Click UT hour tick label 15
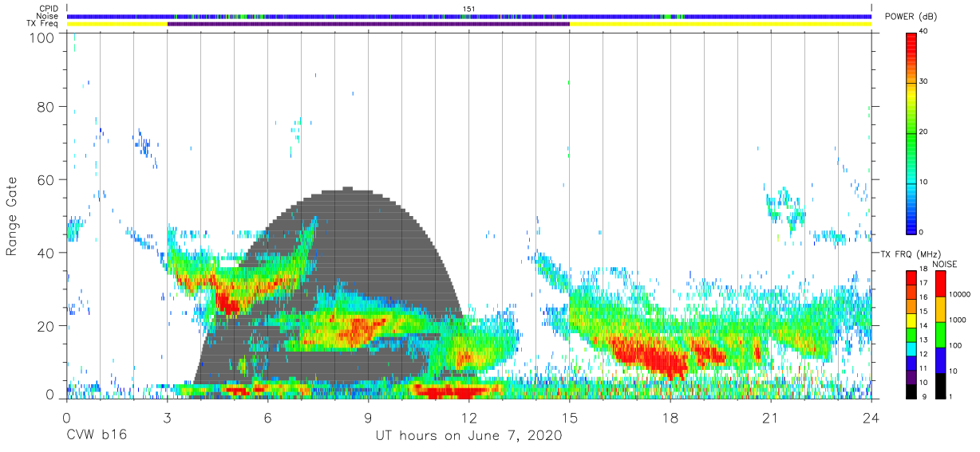 [x=570, y=417]
